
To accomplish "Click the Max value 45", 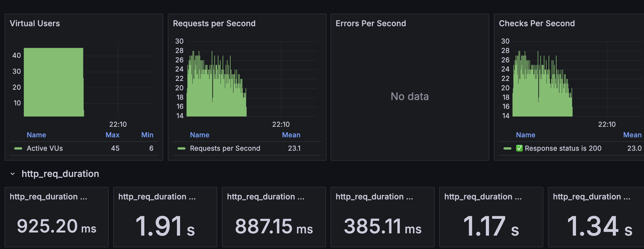I will click(115, 148).
